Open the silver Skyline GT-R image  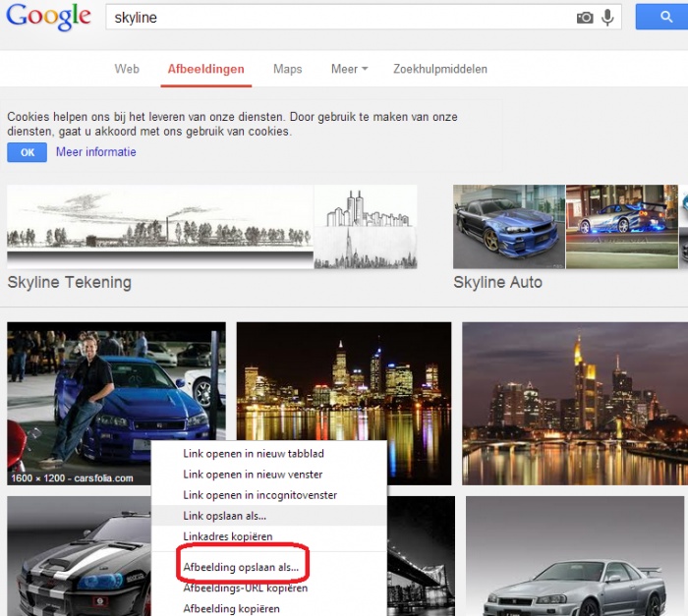click(575, 556)
